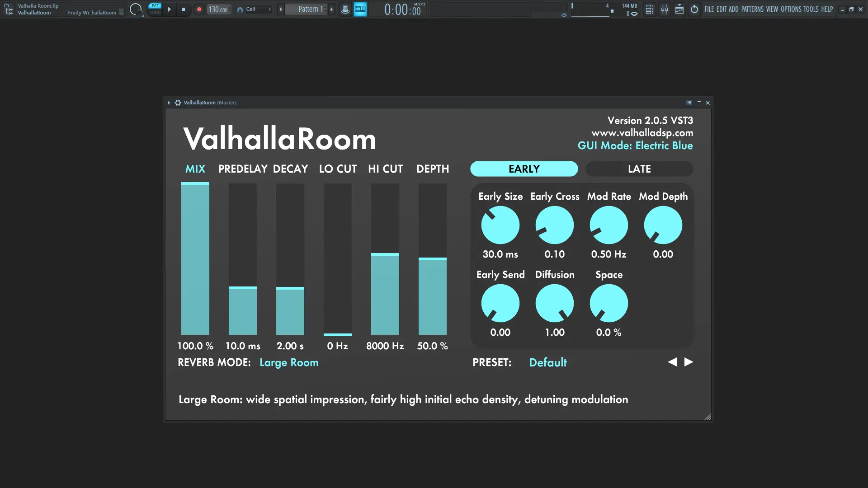Image resolution: width=868 pixels, height=488 pixels.
Task: Click the metronome icon in the toolbar
Action: [345, 9]
